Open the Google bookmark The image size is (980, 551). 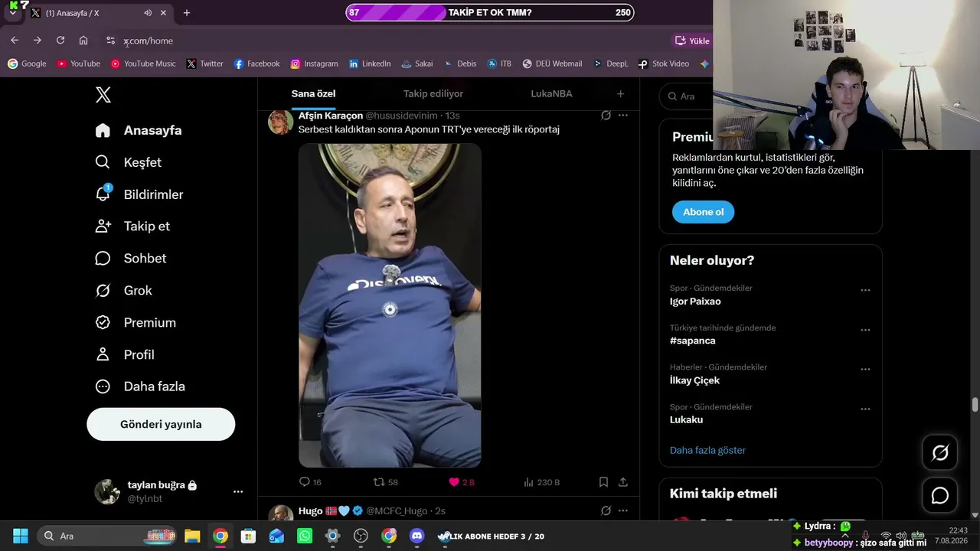click(27, 64)
